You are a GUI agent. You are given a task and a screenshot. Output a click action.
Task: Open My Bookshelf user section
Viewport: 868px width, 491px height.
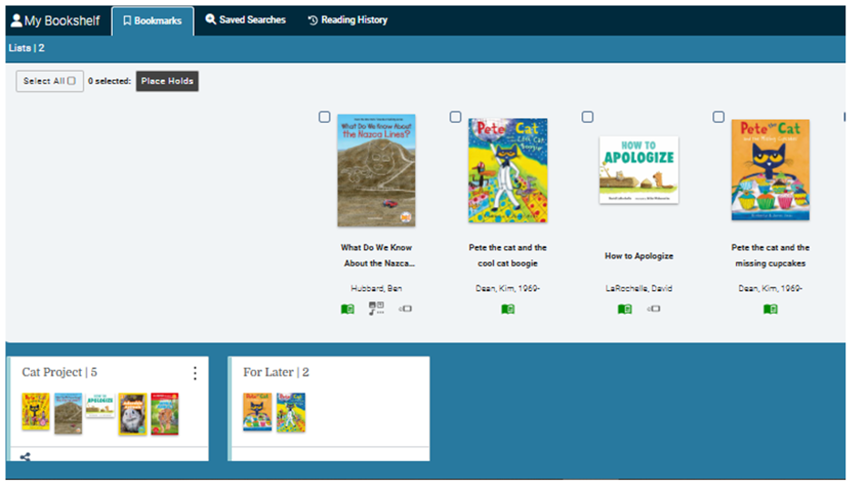coord(56,21)
